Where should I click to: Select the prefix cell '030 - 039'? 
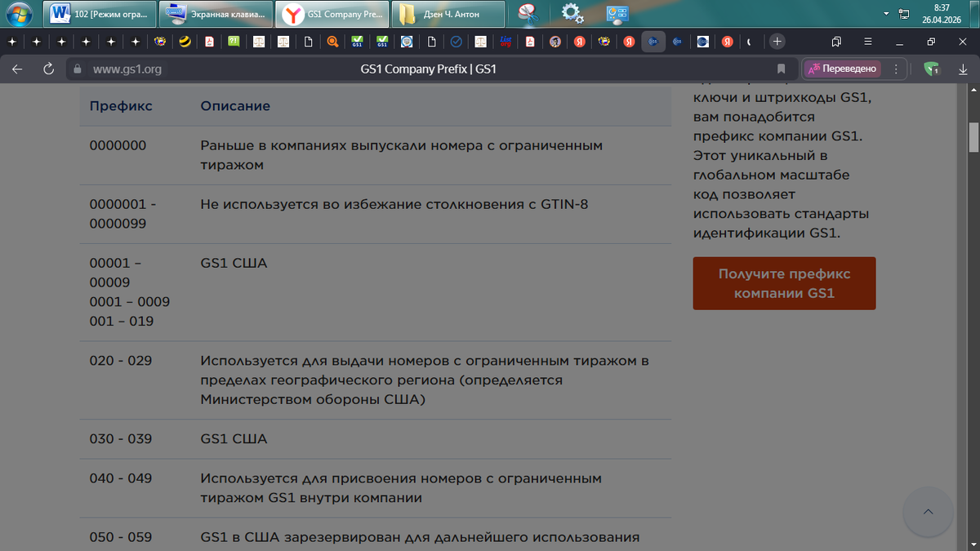[121, 439]
